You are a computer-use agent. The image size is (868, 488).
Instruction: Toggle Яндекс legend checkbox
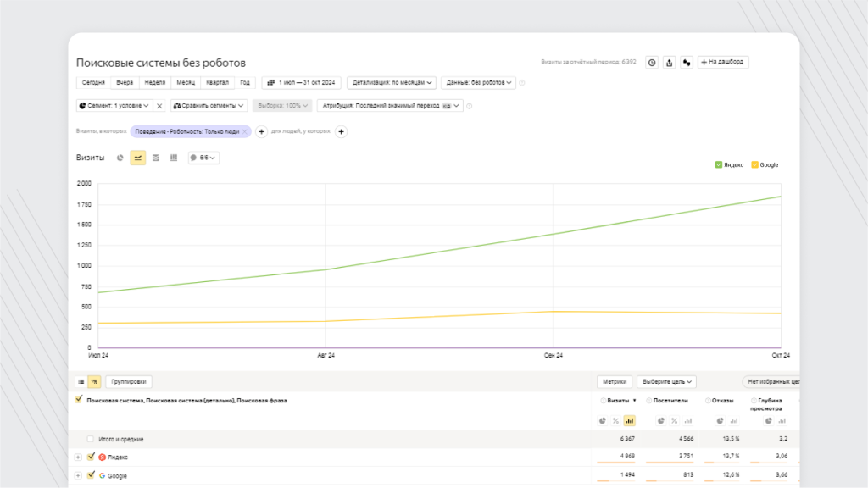719,164
